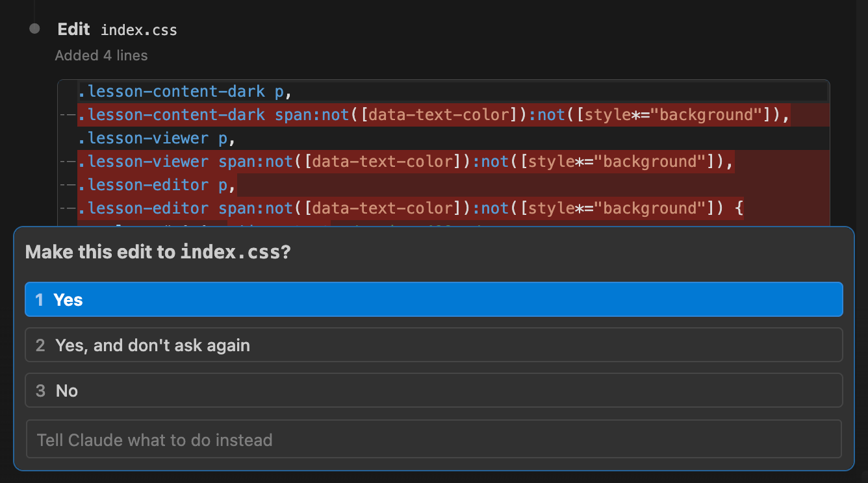The image size is (868, 483).
Task: Choose "Yes" to approve the edit
Action: pos(433,299)
